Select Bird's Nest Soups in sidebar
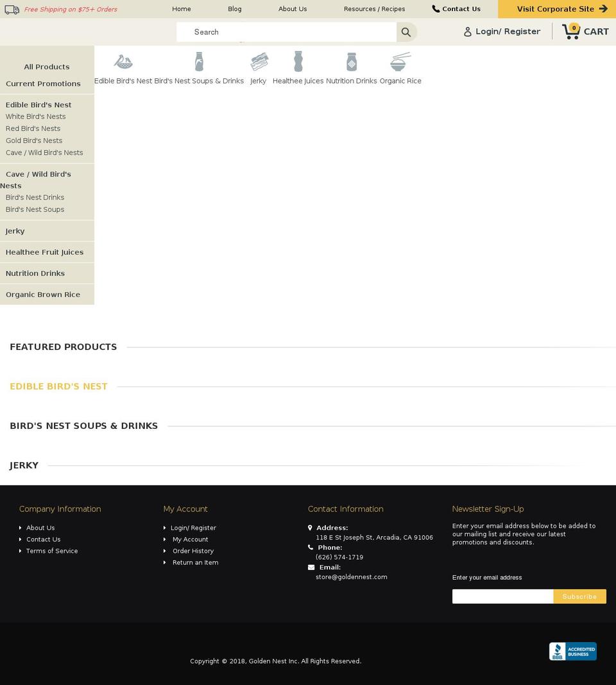616x685 pixels. (x=35, y=210)
